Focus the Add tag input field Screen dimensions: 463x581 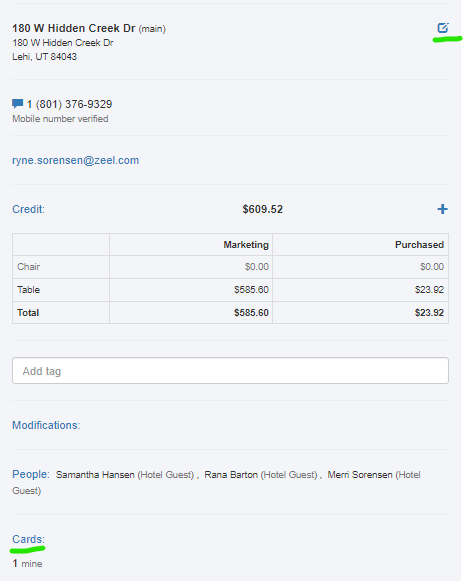[x=230, y=371]
